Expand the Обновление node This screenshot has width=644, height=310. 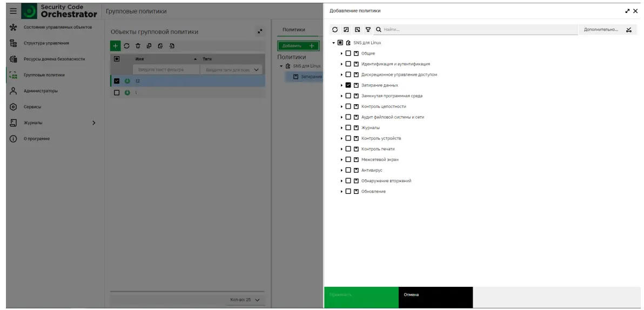(x=341, y=191)
